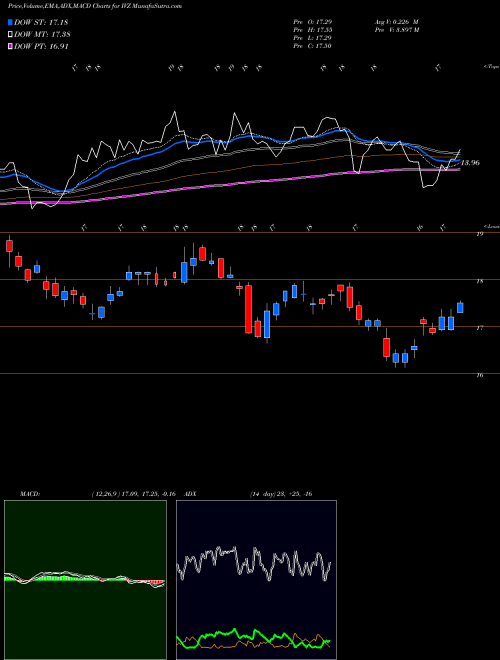
Task: Click the 'MACD:' panel heading
Action: pyautogui.click(x=29, y=494)
